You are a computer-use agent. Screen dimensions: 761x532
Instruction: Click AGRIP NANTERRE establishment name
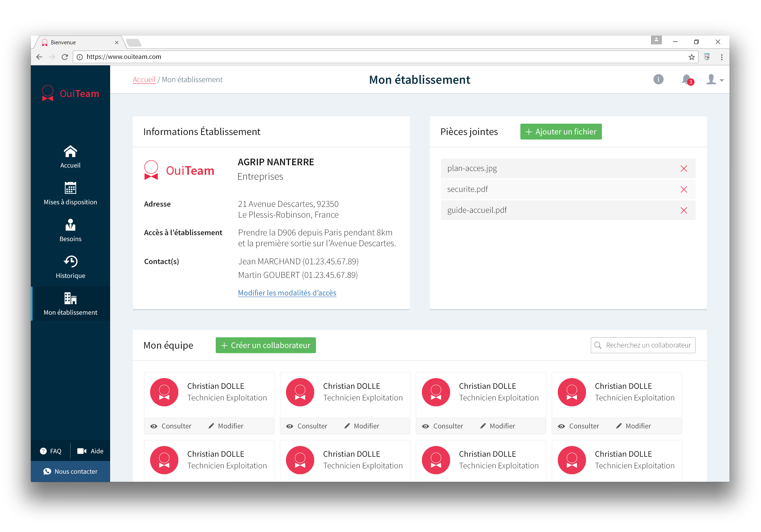tap(276, 162)
